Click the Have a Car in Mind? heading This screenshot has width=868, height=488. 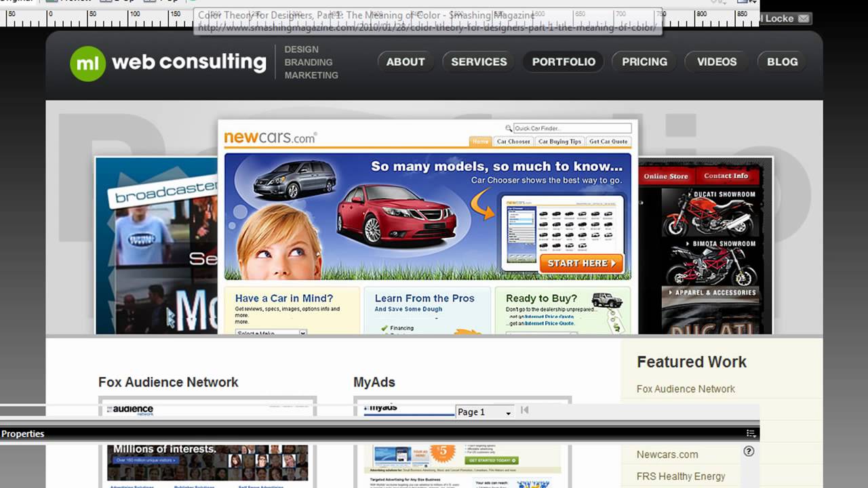point(284,298)
